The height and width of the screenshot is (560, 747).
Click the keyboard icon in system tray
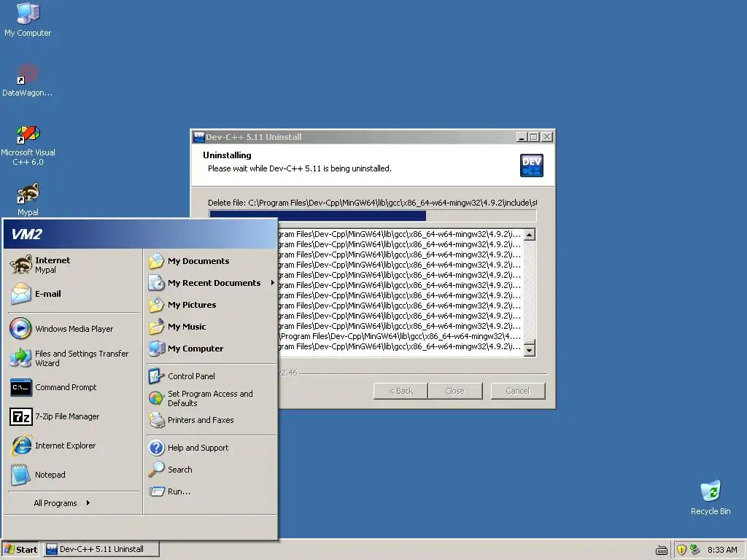(661, 550)
